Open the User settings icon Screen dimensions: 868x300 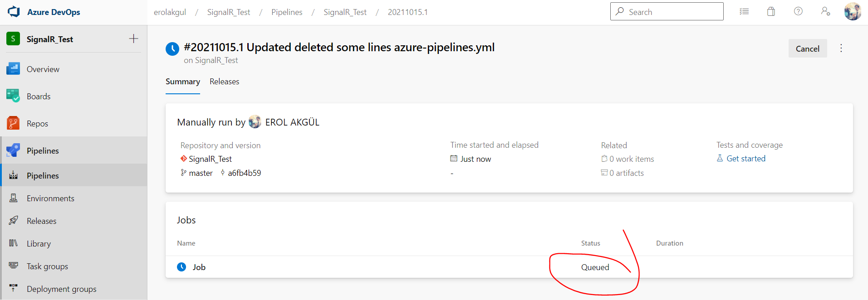tap(825, 12)
